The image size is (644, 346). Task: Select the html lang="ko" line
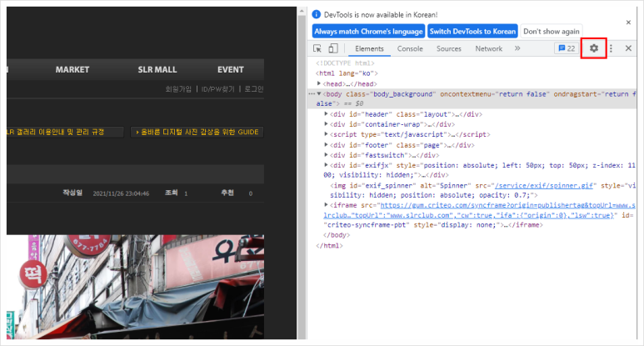tap(347, 73)
